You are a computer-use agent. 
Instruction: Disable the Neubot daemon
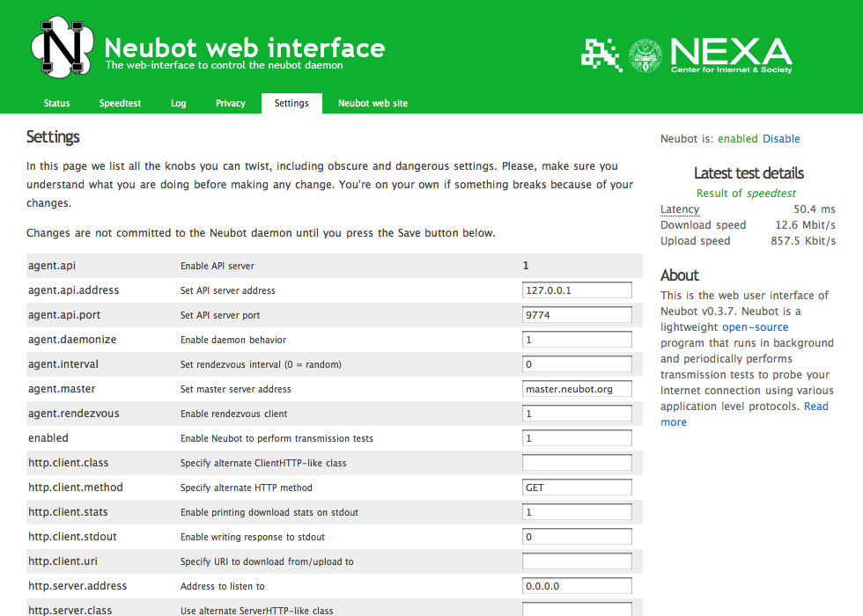[x=780, y=138]
